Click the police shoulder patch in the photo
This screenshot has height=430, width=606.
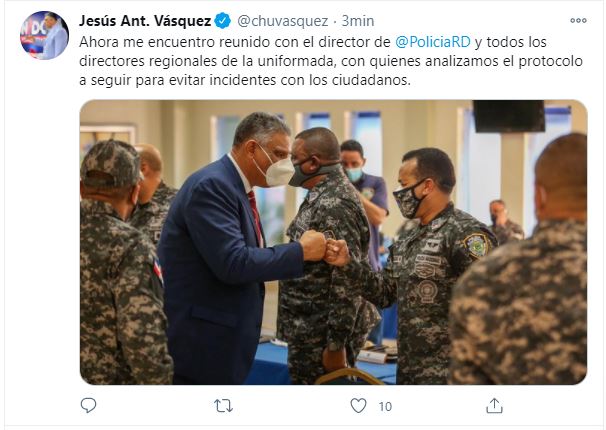[477, 245]
